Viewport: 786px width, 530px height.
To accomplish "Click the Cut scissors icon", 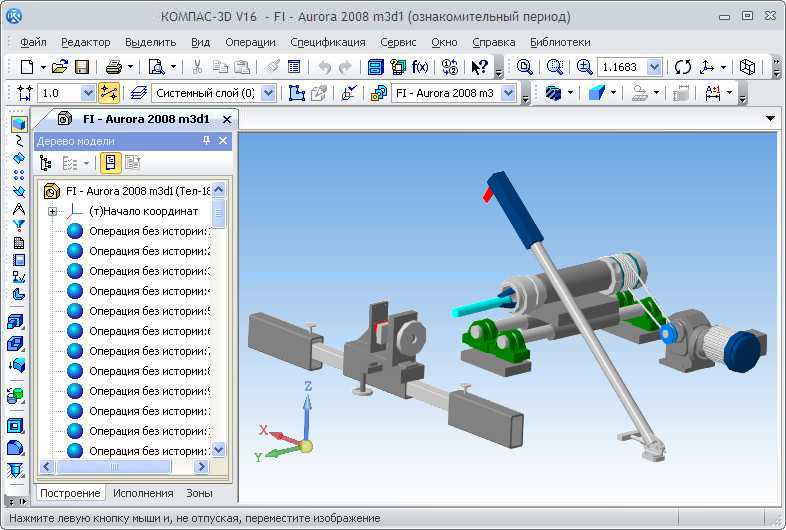I will [198, 67].
